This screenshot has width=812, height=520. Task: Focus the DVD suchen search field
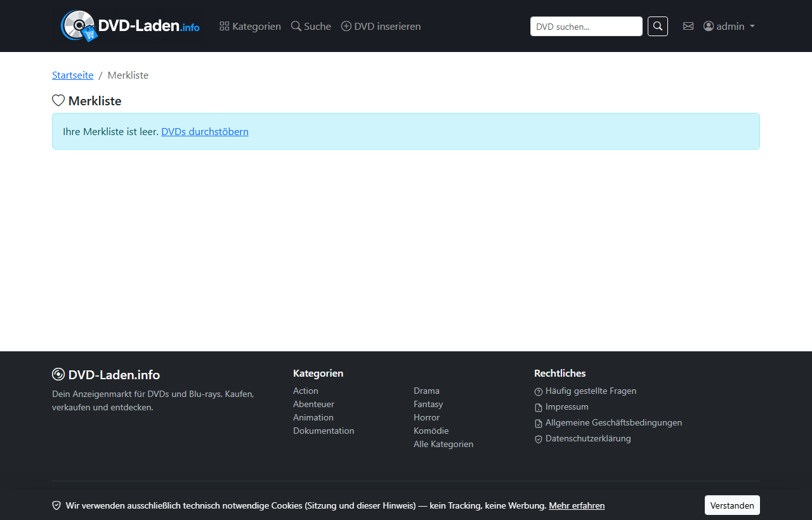click(586, 26)
